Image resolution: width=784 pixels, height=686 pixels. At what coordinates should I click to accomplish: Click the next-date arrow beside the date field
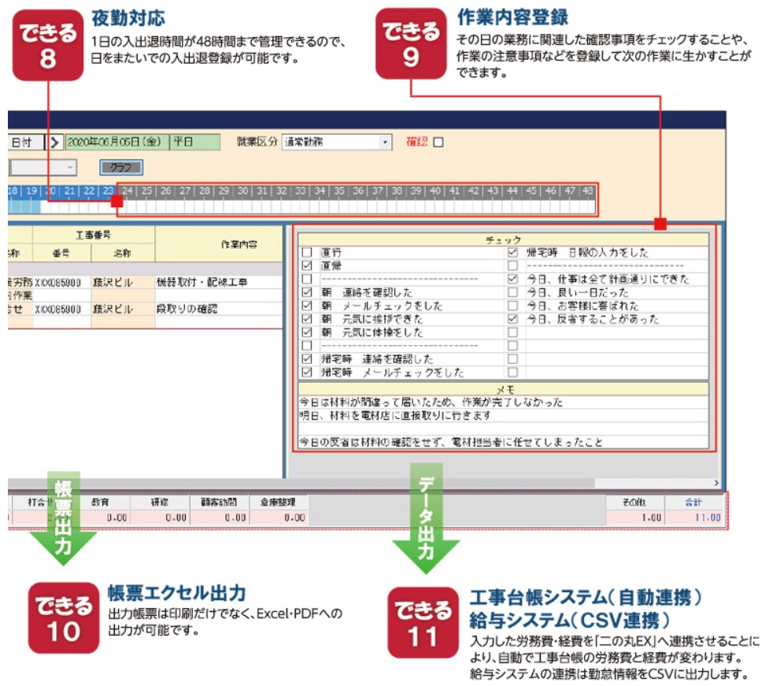pyautogui.click(x=55, y=143)
